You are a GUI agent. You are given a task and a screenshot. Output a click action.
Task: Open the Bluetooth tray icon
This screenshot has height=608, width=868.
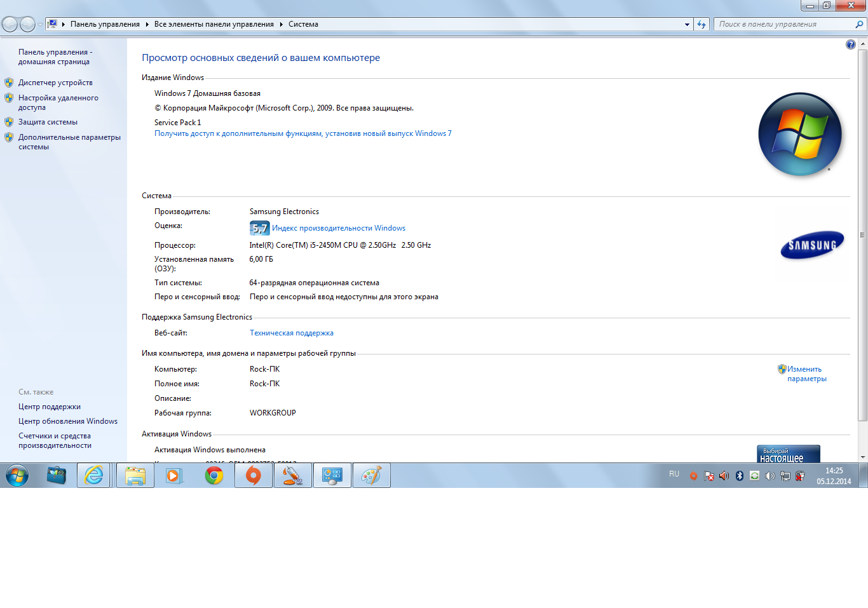pyautogui.click(x=740, y=476)
